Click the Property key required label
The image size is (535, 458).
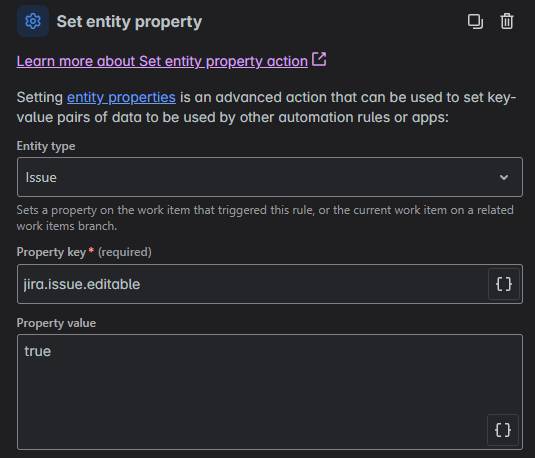84,252
